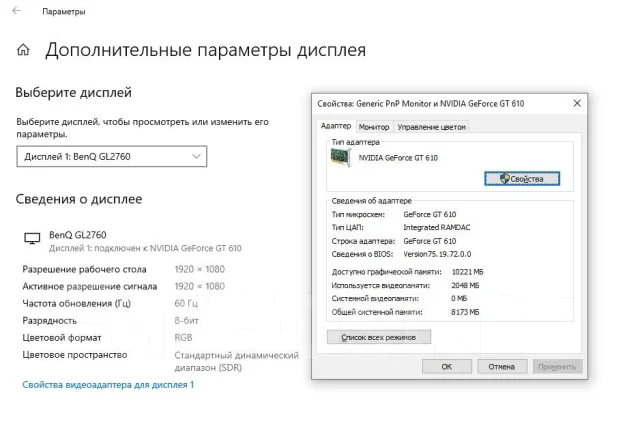Open Список всех режимов
This screenshot has height=424, width=640.
tap(379, 337)
